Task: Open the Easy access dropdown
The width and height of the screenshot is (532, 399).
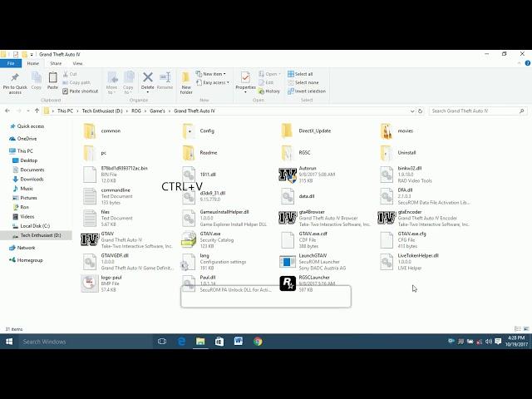Action: pos(213,82)
